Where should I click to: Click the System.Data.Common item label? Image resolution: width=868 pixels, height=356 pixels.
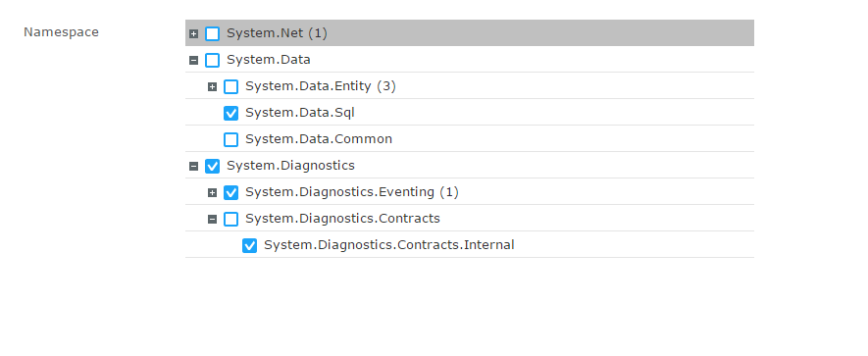point(319,139)
